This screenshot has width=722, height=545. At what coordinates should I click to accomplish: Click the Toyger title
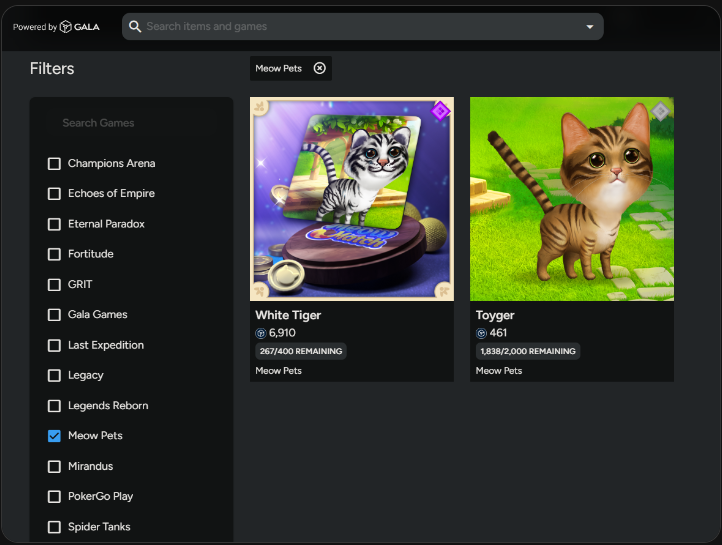click(495, 315)
